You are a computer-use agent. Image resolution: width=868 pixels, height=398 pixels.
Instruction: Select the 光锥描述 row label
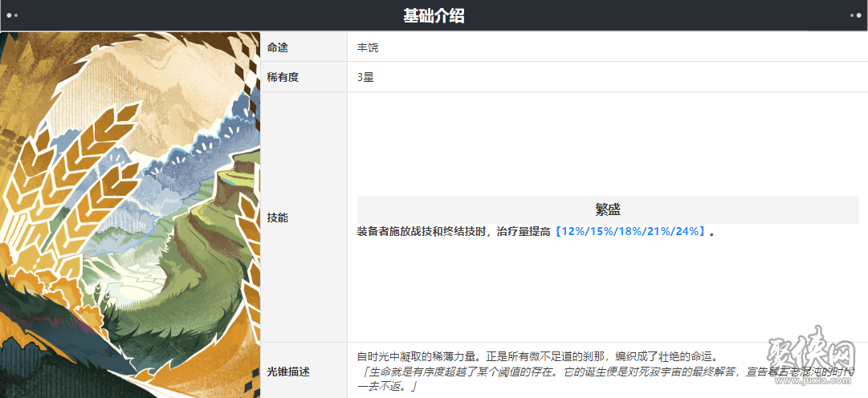pos(287,372)
